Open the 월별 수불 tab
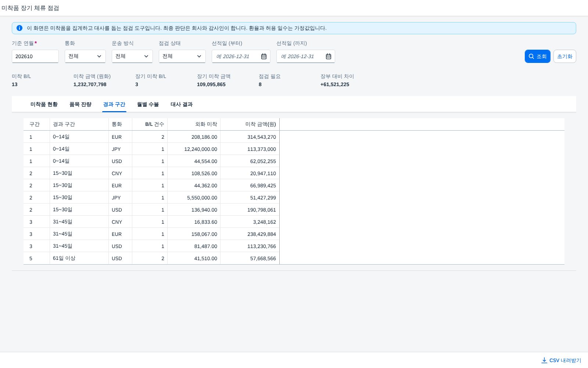The image size is (588, 368). (x=148, y=105)
